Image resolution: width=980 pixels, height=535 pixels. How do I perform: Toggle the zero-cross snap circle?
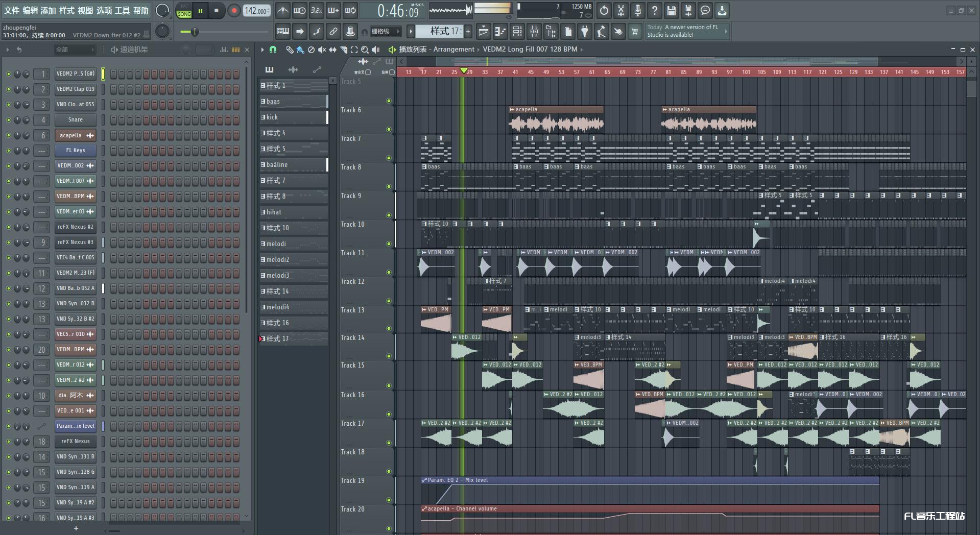pos(368,72)
